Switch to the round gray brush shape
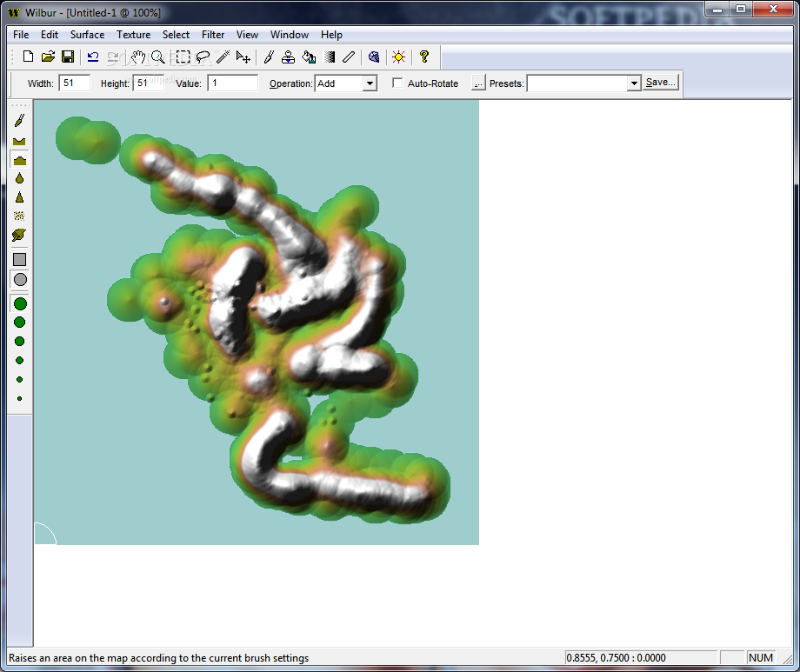 tap(20, 280)
